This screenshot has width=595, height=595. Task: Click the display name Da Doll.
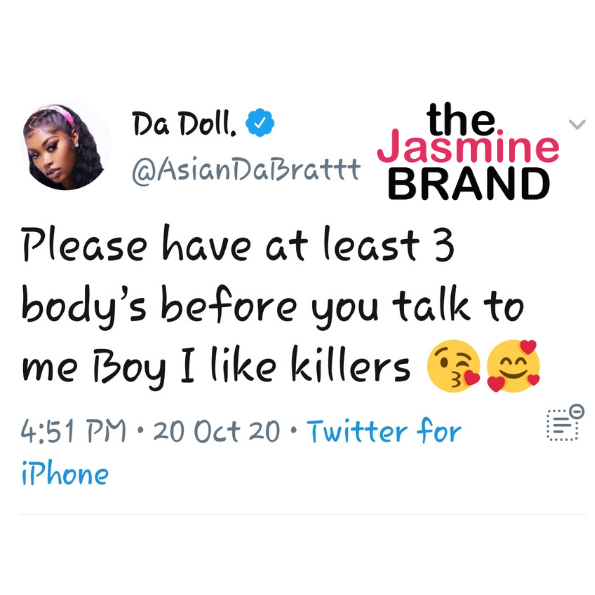coord(184,124)
